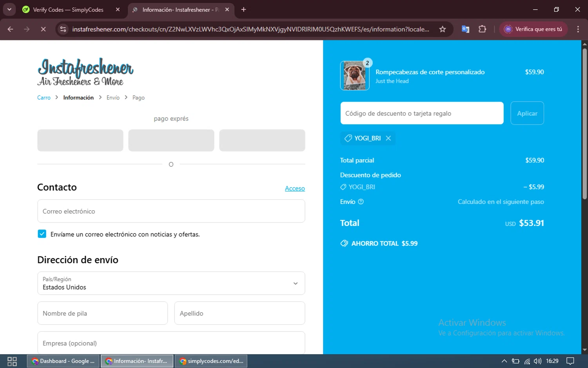
Task: Open the power/battery tray icon
Action: (516, 361)
